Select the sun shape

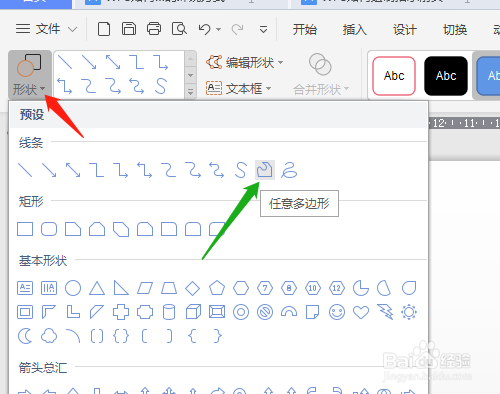[x=409, y=312]
